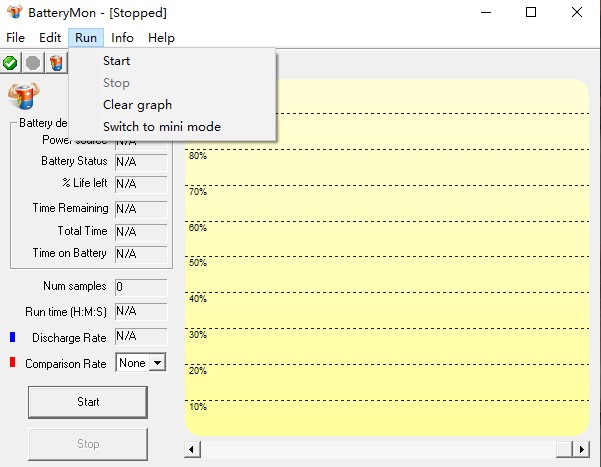Click the 80% graph label

coord(198,156)
